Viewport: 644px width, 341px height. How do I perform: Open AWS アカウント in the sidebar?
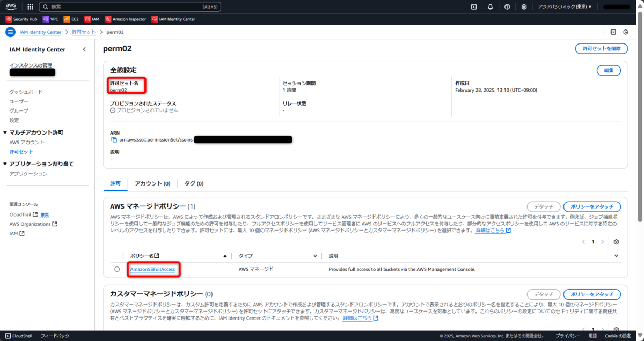point(27,142)
